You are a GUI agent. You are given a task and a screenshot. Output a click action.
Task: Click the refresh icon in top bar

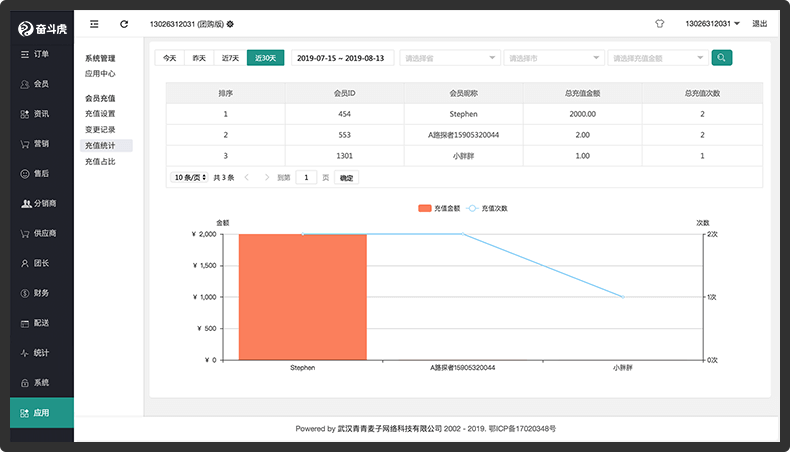click(124, 24)
